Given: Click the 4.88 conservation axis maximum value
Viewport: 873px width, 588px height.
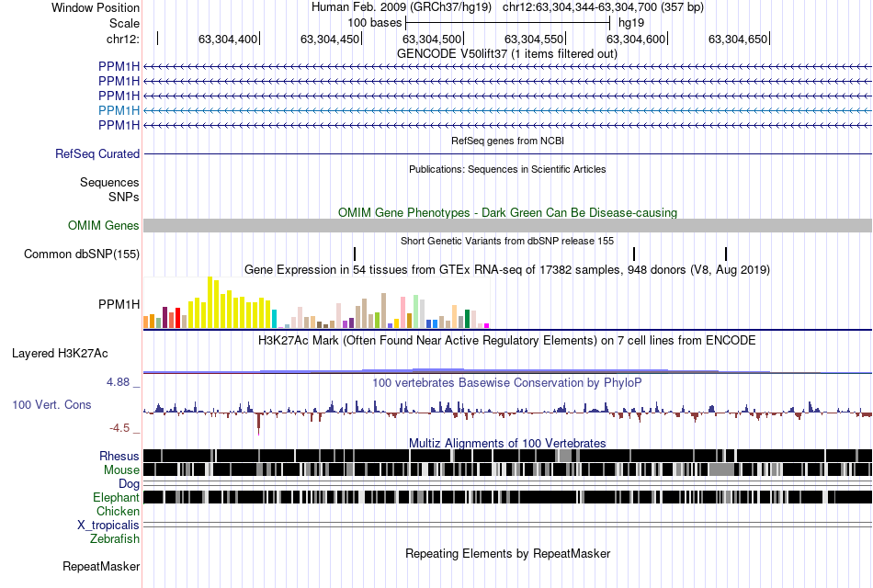Looking at the screenshot, I should point(118,382).
